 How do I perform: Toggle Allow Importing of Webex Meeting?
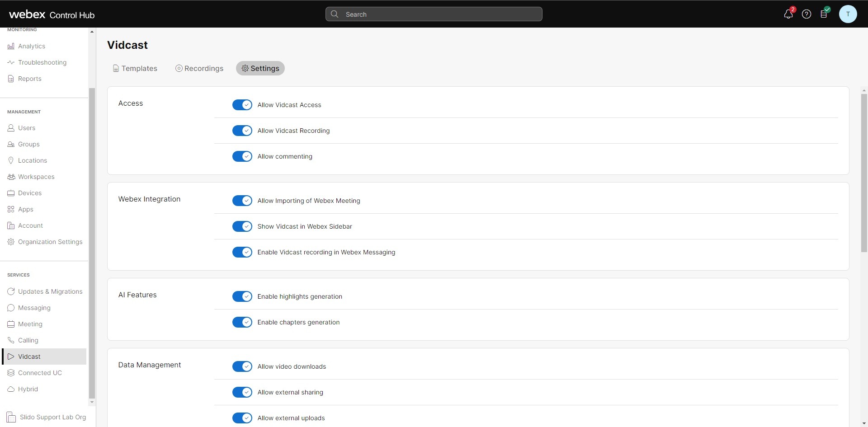click(242, 201)
